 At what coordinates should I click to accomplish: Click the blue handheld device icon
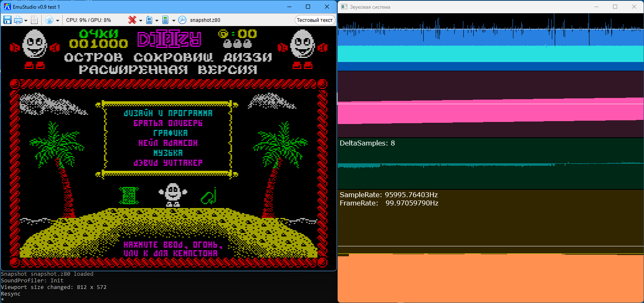(x=149, y=20)
